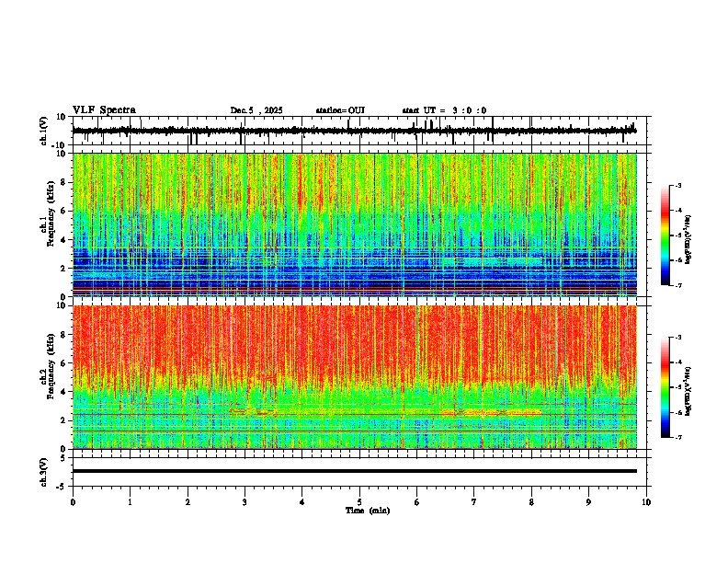Click the yellow emission band near minute 7 in ch.2
This screenshot has width=728, height=563.
[491, 412]
